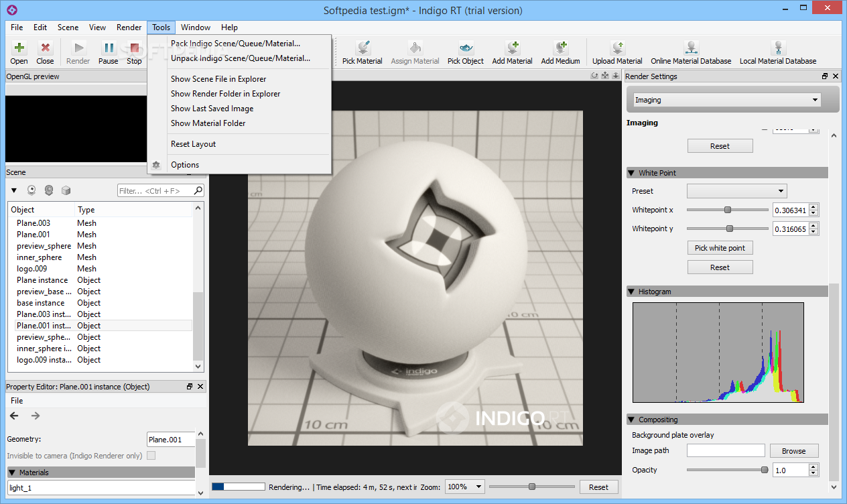The image size is (847, 504).
Task: Click the Upload Material icon
Action: [x=617, y=48]
